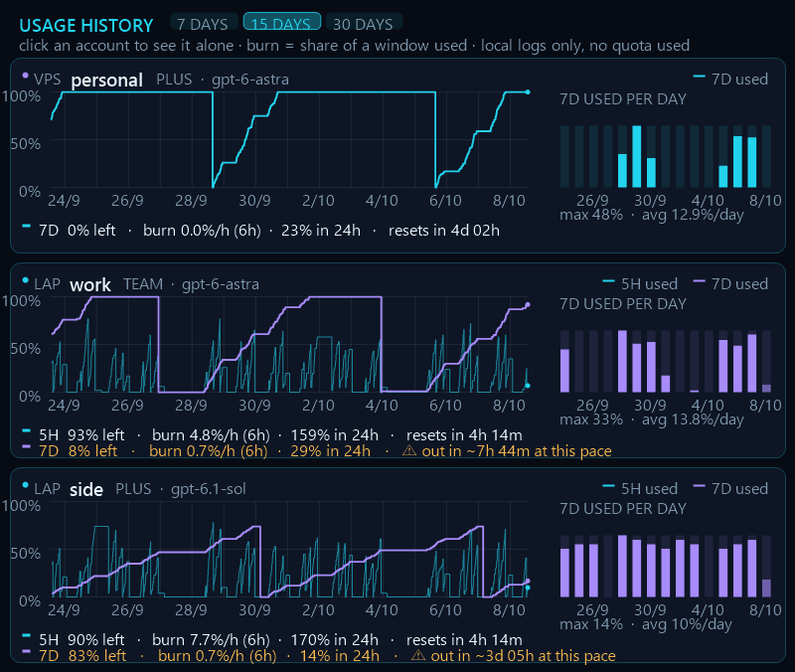Click 'max 48% · avg 12.9%/day' in personal card
795x672 pixels.
tap(652, 215)
